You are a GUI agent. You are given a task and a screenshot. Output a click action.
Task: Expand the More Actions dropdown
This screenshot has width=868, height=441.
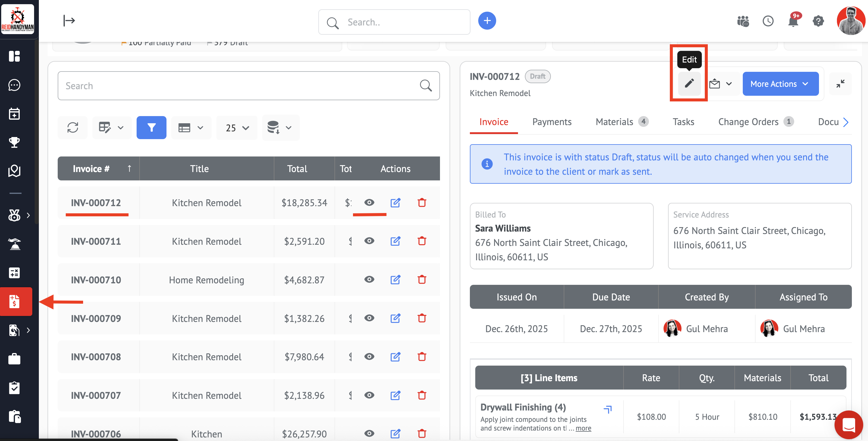pyautogui.click(x=780, y=83)
